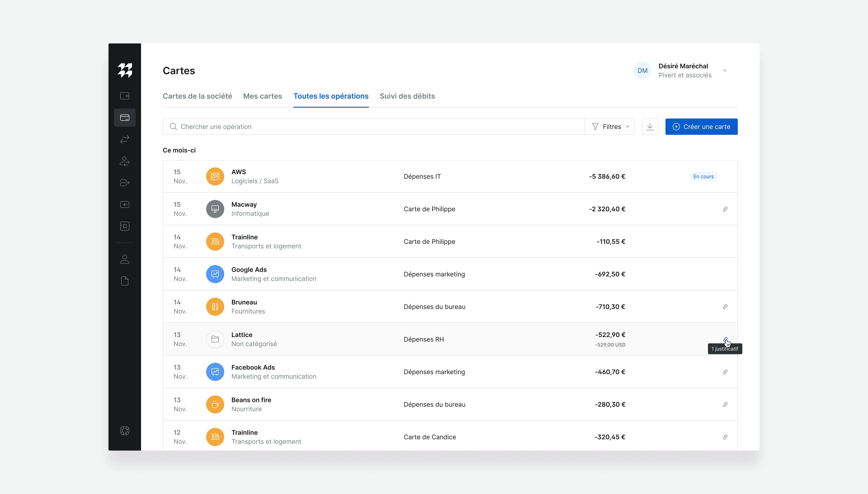Click the Beans on fire paperclip icon
868x494 pixels.
click(725, 404)
